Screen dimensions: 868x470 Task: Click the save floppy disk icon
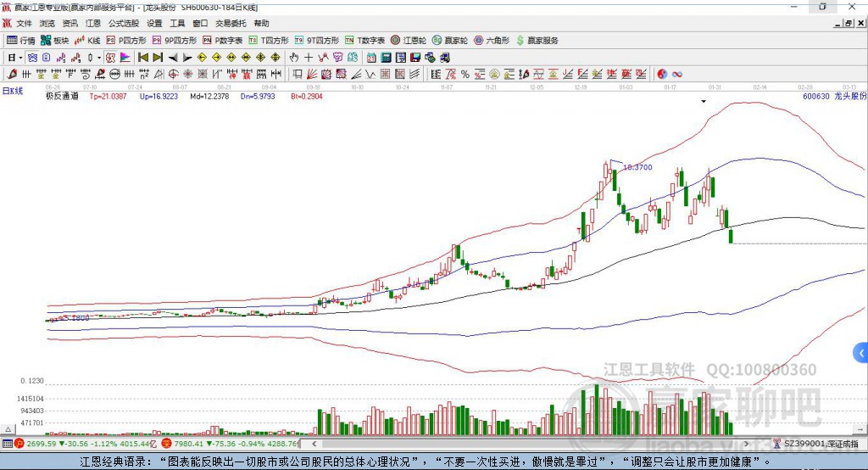point(415,58)
